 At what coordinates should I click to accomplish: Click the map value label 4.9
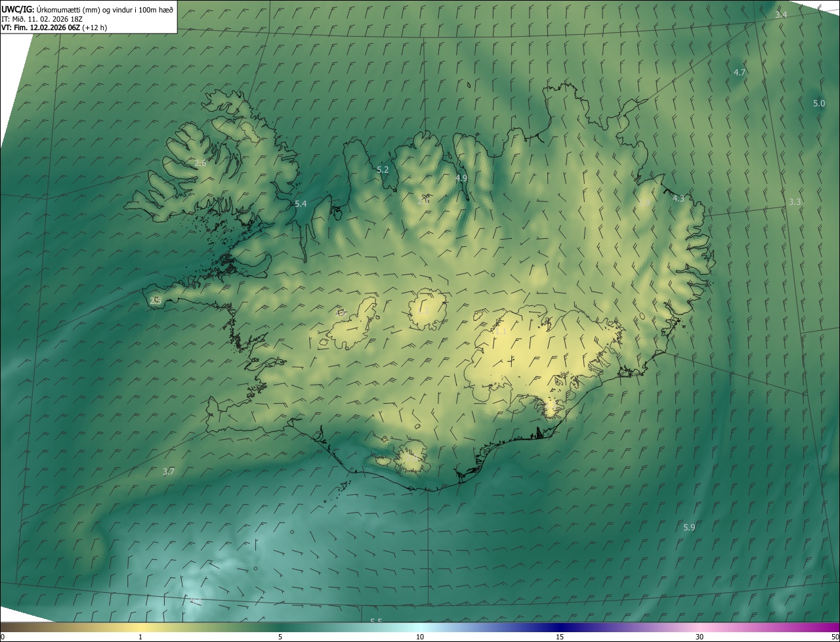coord(461,178)
